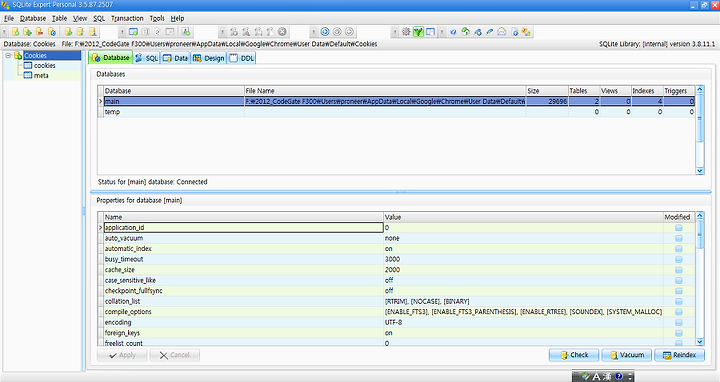Open the Tools menu
The width and height of the screenshot is (720, 382).
(157, 18)
